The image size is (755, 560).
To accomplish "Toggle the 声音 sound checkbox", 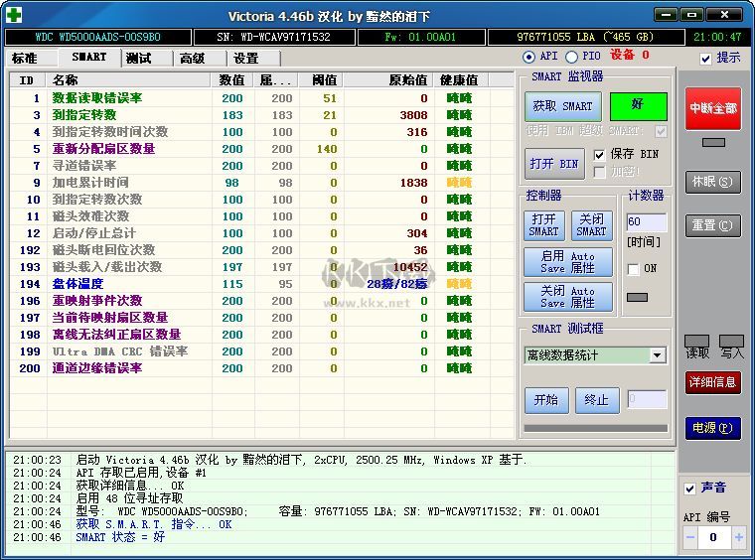I will coord(690,489).
